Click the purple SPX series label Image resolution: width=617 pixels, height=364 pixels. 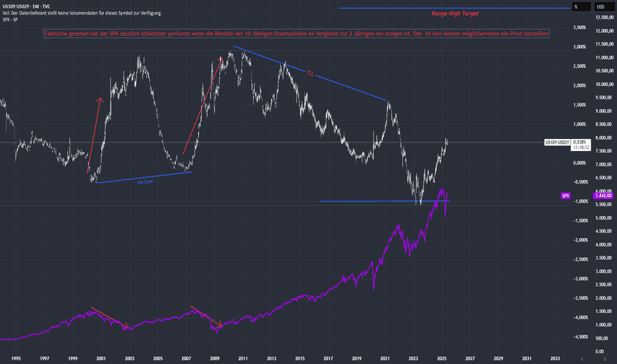(x=565, y=196)
